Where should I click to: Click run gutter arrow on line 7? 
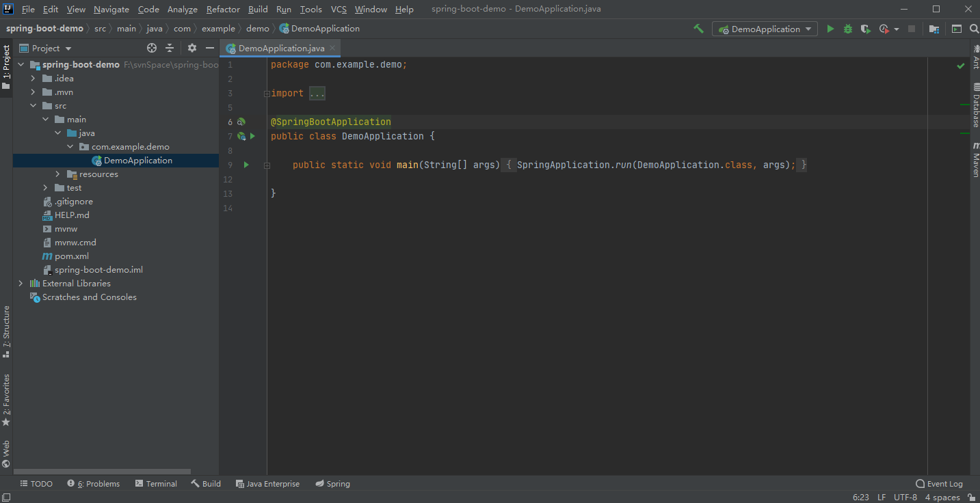(252, 137)
